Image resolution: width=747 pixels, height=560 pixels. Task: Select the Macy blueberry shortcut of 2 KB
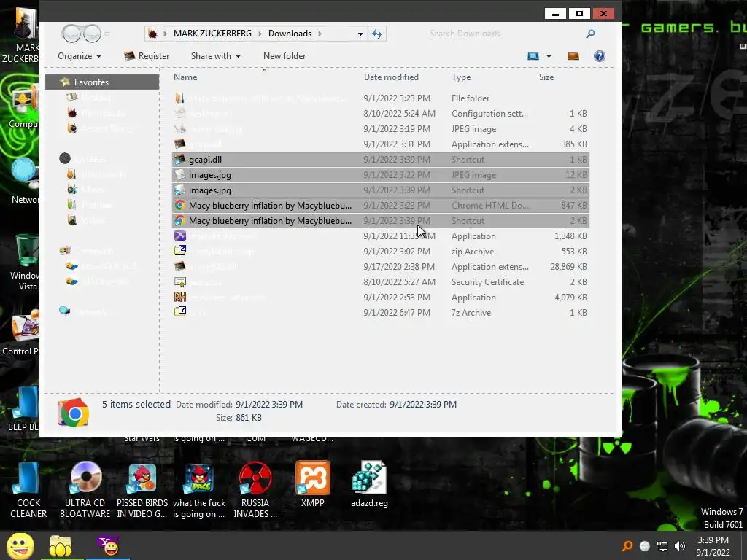pyautogui.click(x=381, y=220)
